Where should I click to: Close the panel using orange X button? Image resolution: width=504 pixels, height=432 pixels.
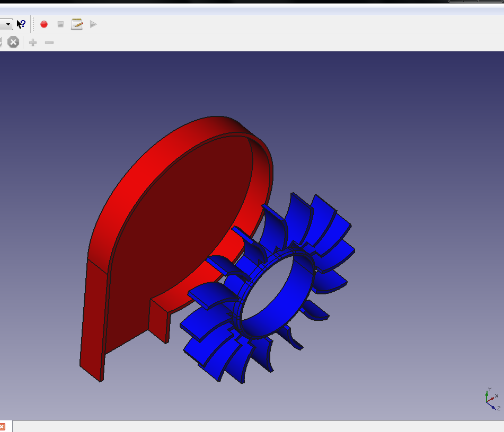2,427
